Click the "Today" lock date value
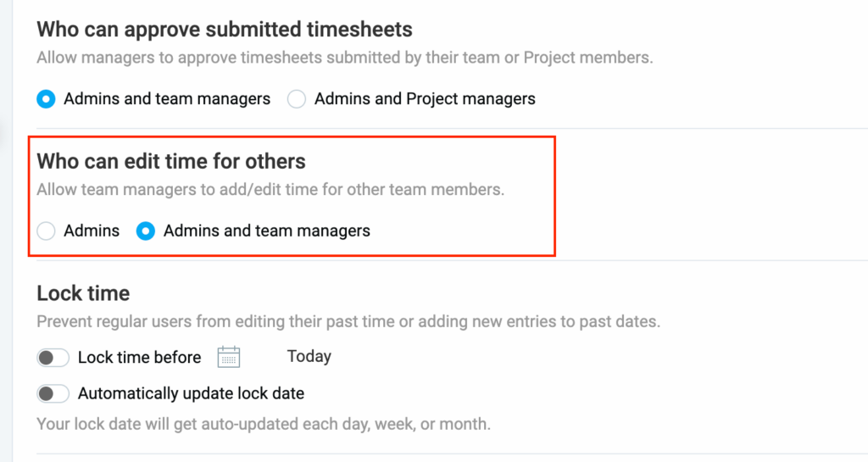Screen dimensions: 868x462 coord(309,357)
